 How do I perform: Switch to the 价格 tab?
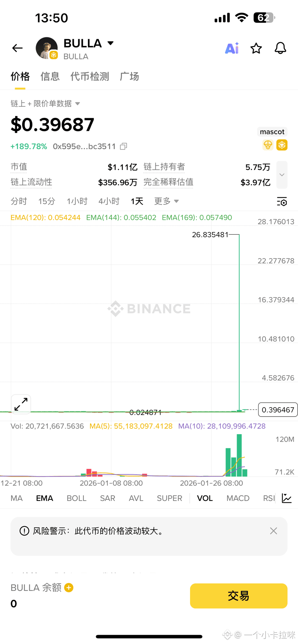[20, 76]
